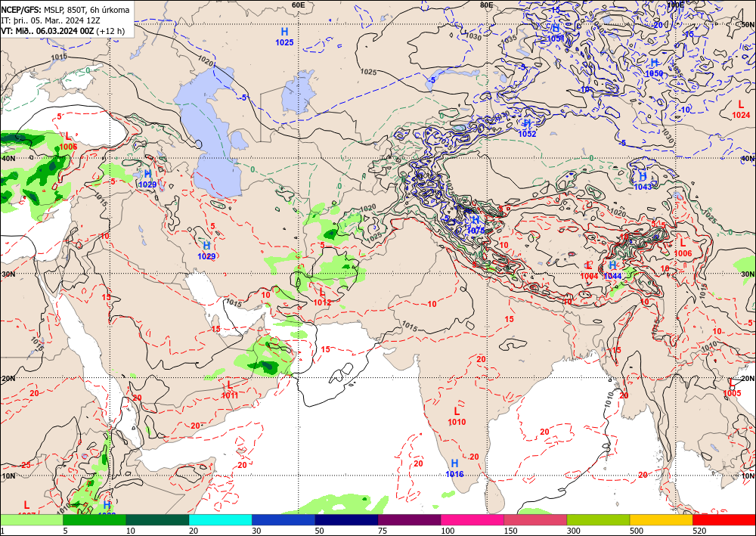Click the low pressure label 'L 1005'
756x536 pixels.
pyautogui.click(x=732, y=388)
